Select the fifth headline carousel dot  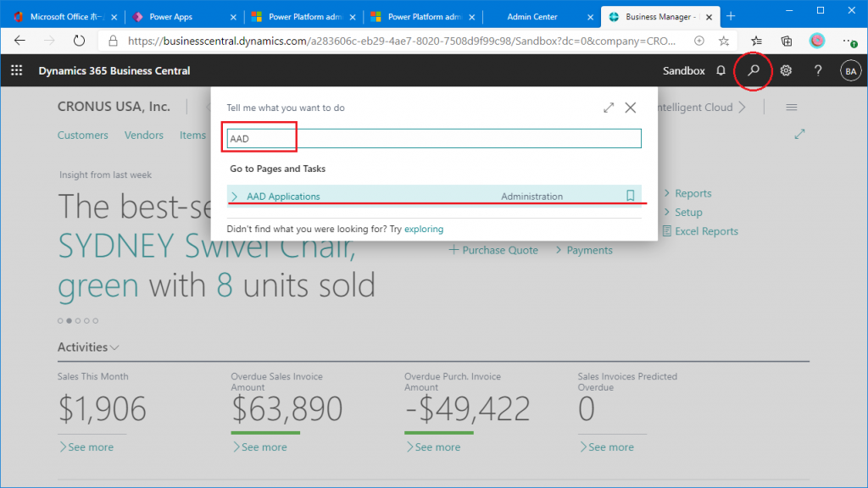coord(96,321)
